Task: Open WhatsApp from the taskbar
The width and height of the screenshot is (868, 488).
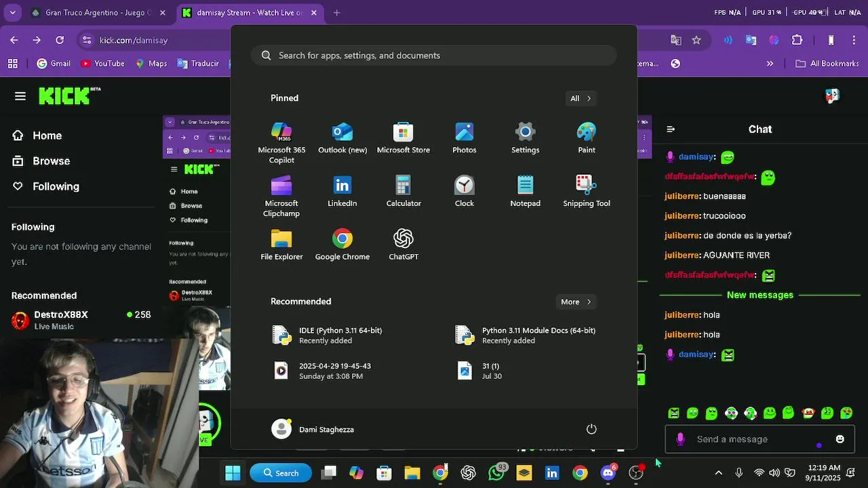Action: point(496,473)
